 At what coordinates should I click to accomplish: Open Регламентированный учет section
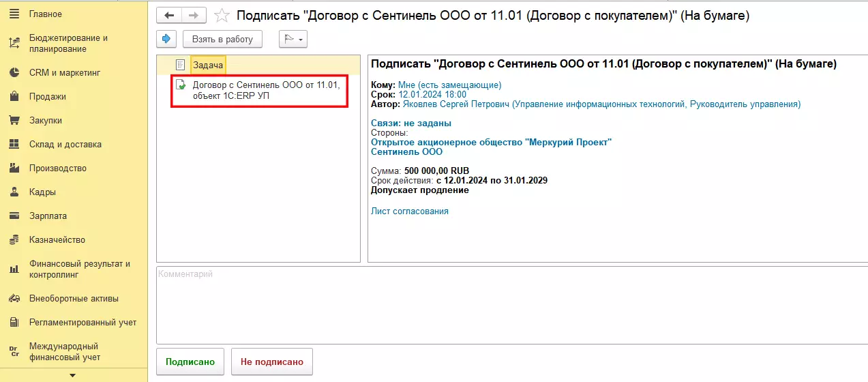pos(82,322)
